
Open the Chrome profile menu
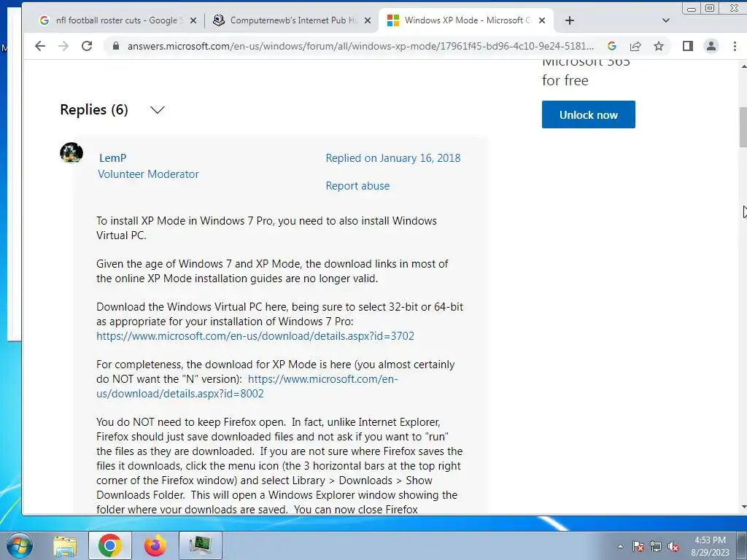point(711,46)
